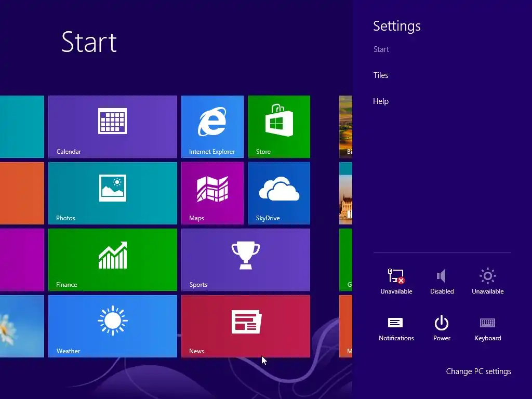Open the Calendar tile
Image resolution: width=532 pixels, height=399 pixels.
(113, 127)
